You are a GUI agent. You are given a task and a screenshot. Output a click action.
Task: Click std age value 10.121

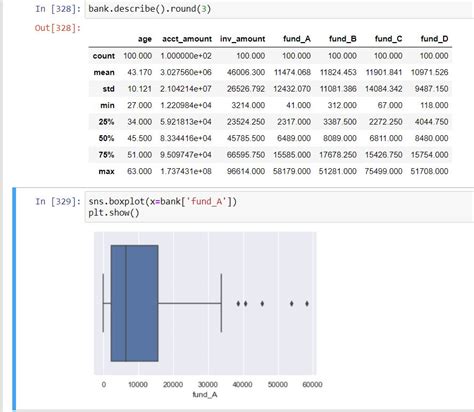click(x=139, y=89)
